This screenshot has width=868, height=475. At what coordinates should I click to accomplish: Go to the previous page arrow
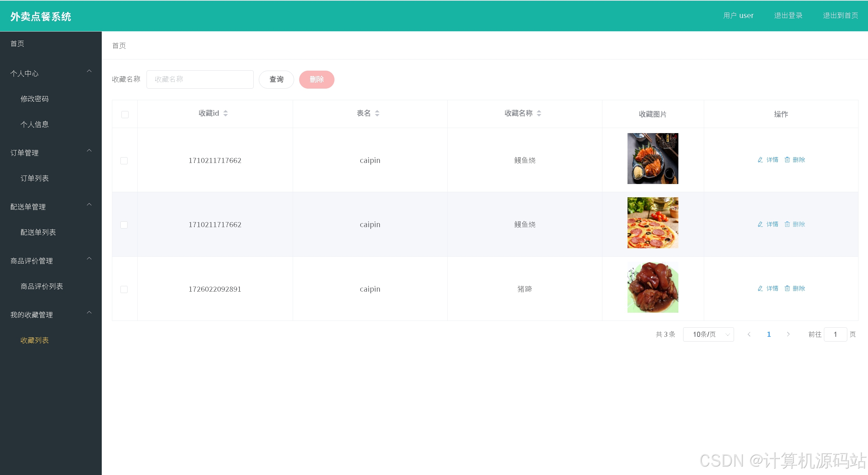(x=749, y=334)
